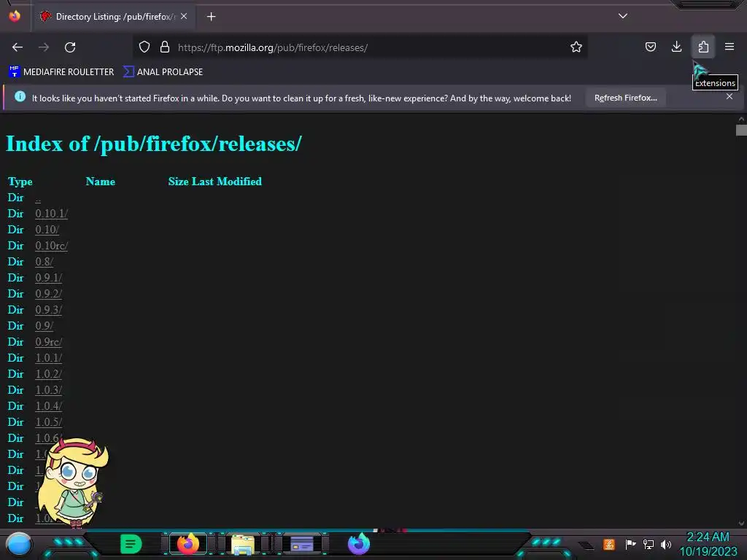This screenshot has height=560, width=747.
Task: Click the scrollbar down arrow
Action: tap(741, 523)
